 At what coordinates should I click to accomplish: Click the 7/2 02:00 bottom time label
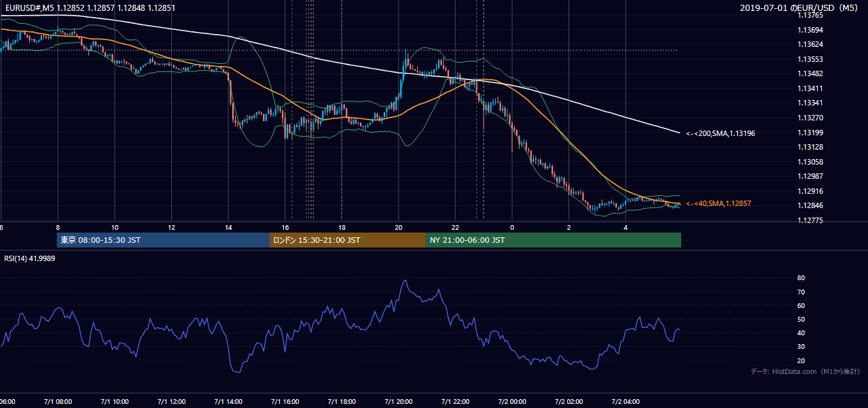pyautogui.click(x=569, y=401)
